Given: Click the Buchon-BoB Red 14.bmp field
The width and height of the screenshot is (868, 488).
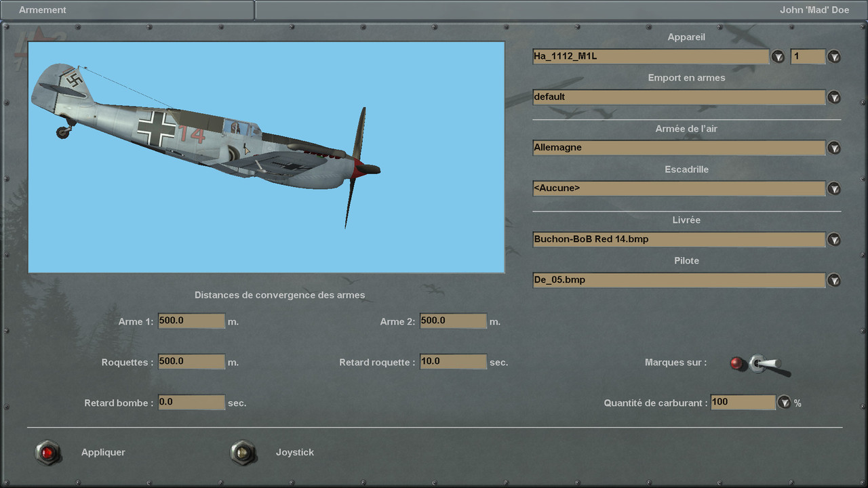Looking at the screenshot, I should point(679,239).
